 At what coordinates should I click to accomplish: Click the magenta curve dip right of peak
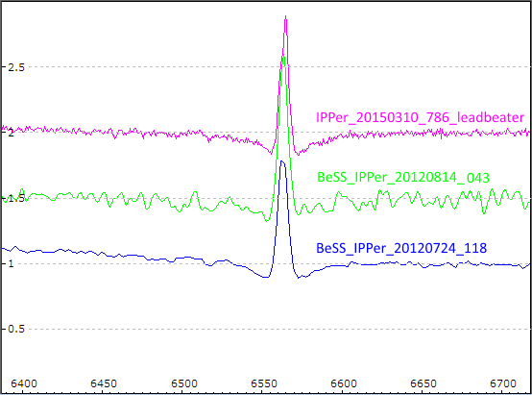point(299,154)
